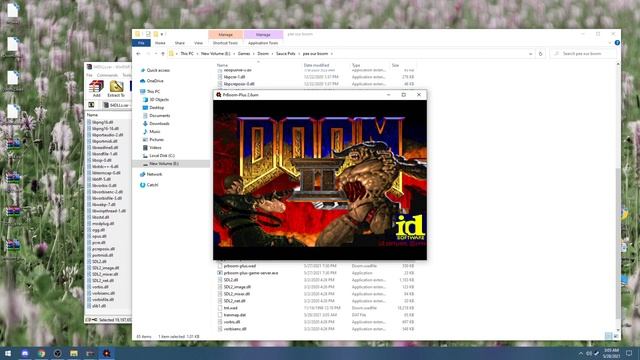Open Discord from the taskbar

[24, 353]
